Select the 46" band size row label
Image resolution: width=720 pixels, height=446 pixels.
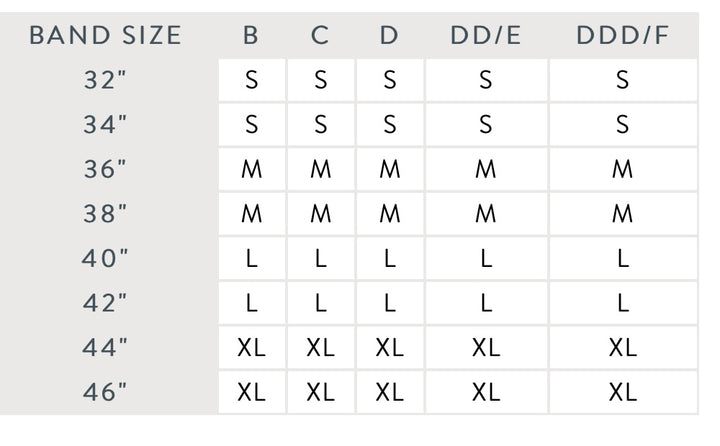tap(106, 392)
